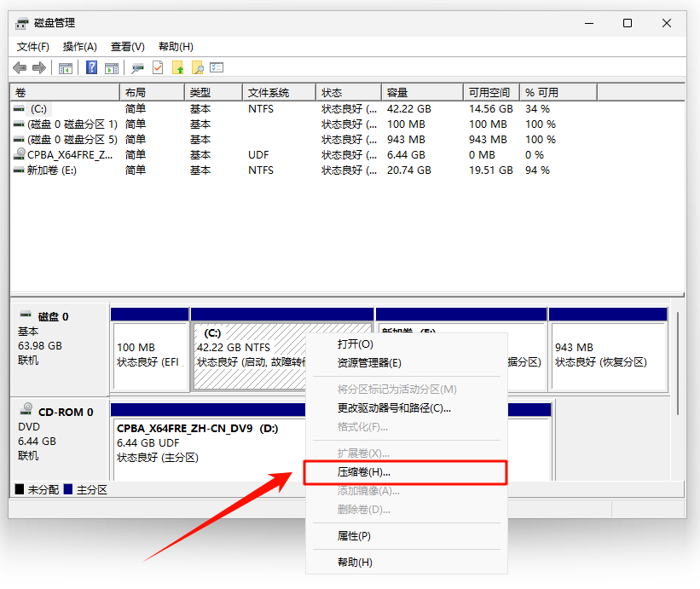The image size is (700, 589).
Task: Click the folder with magnifier icon
Action: coord(197,68)
